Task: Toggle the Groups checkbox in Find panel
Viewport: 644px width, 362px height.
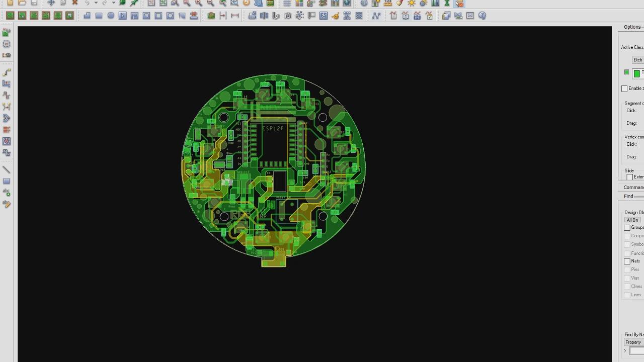Action: pyautogui.click(x=627, y=228)
